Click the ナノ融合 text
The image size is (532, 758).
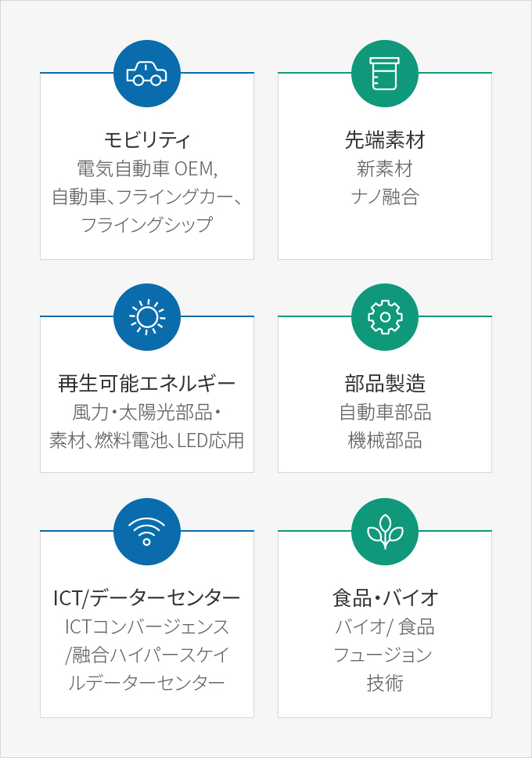click(385, 197)
